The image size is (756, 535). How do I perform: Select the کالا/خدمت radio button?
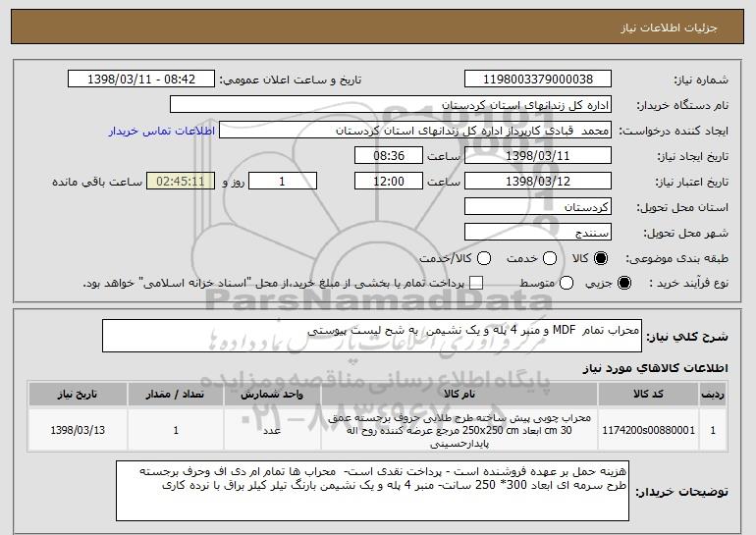point(484,258)
